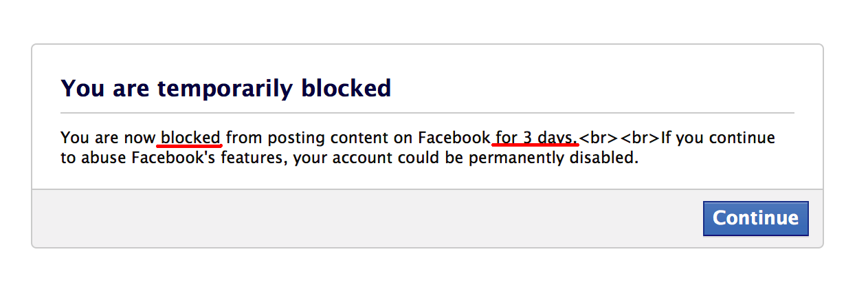Click the red-underlined word 'blocked'
The image size is (868, 296).
tap(190, 138)
